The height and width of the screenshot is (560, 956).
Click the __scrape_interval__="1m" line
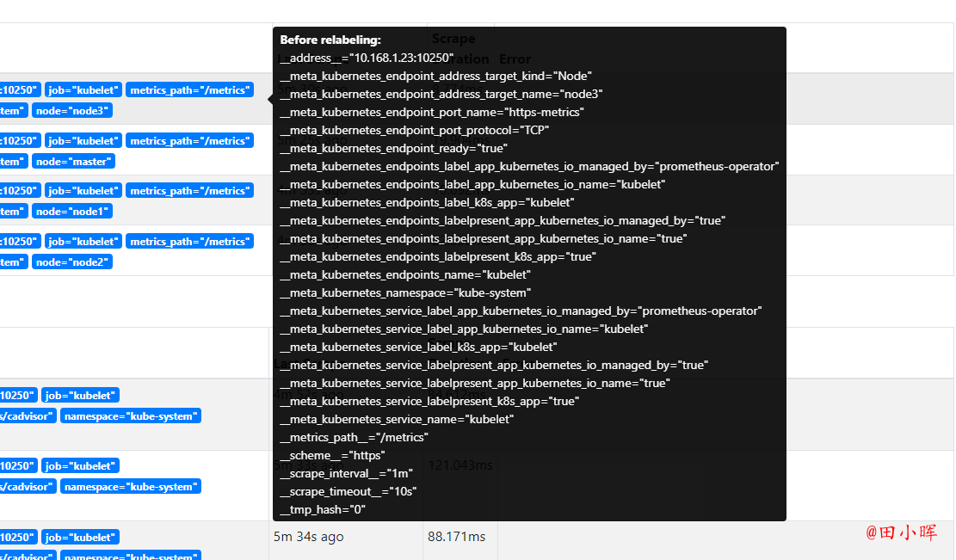click(346, 473)
